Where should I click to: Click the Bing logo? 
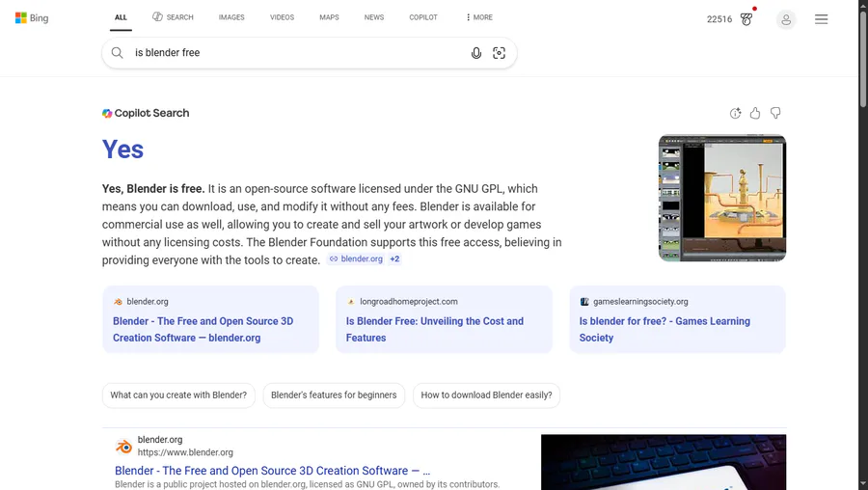(x=32, y=18)
